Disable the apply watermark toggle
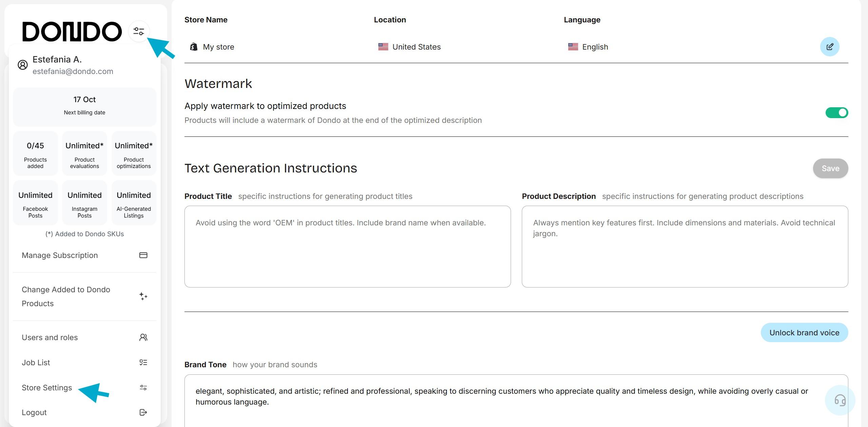This screenshot has height=427, width=868. click(x=836, y=113)
